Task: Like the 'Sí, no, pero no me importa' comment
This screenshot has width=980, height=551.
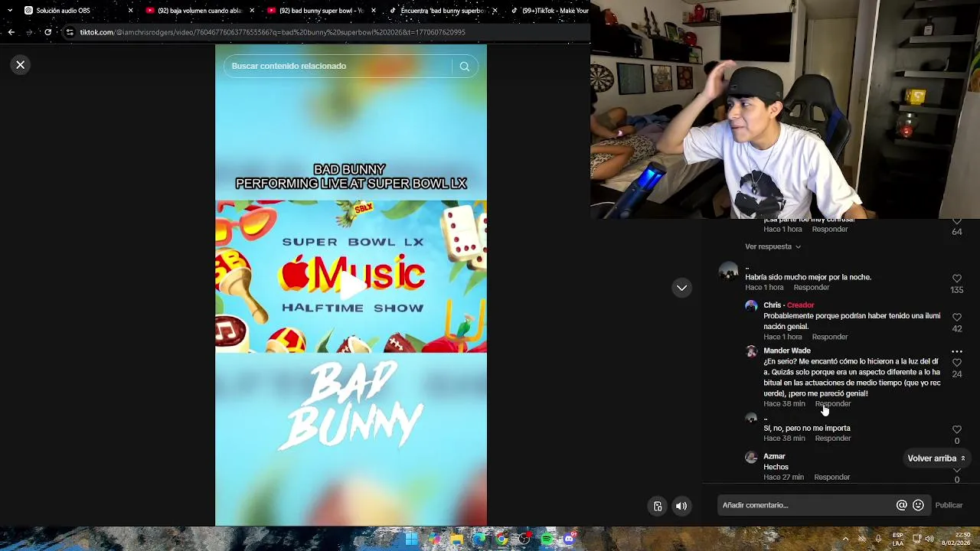Action: (x=956, y=430)
